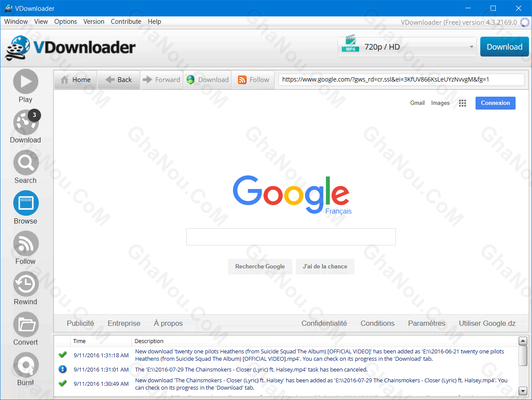
Task: Click the RSS Follow button in browser toolbar
Action: tap(253, 80)
